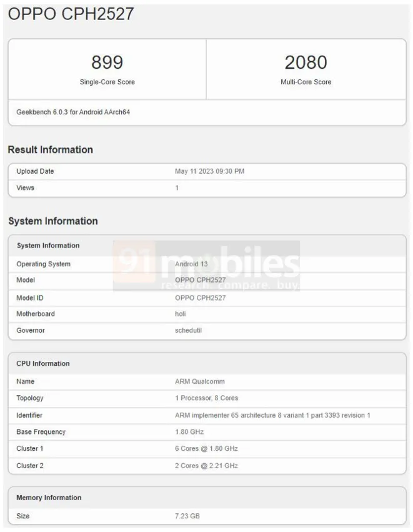This screenshot has width=413, height=532.
Task: Click the Cluster 2 cores value
Action: coord(206,465)
